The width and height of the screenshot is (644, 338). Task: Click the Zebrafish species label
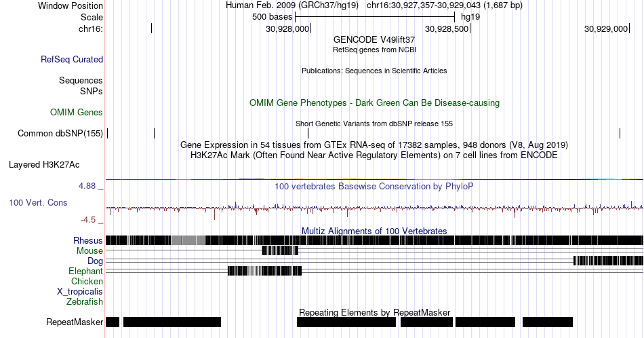85,301
